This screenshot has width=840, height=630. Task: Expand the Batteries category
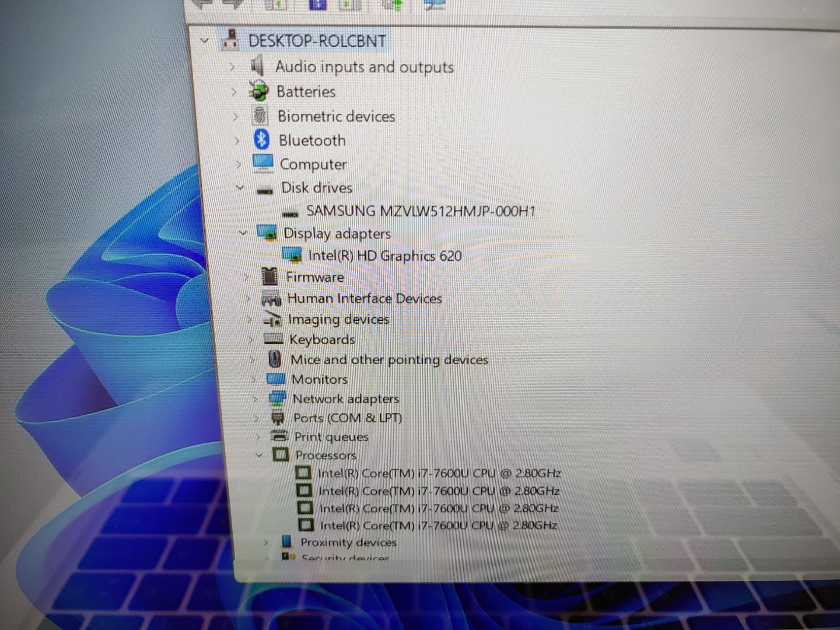point(234,92)
